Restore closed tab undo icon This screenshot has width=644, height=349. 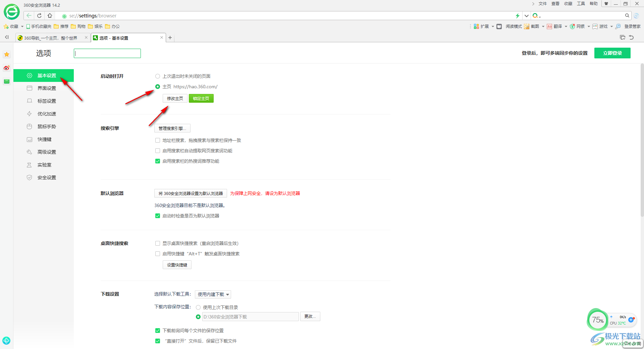coord(631,37)
